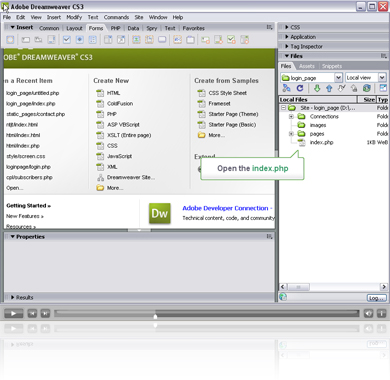
Task: Insert a Radio Group form element
Action: pos(93,40)
